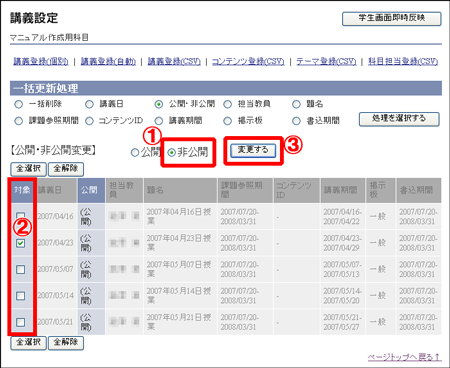The width and height of the screenshot is (450, 368).
Task: Click lecture date 2007/05/07 cell
Action: 55,269
